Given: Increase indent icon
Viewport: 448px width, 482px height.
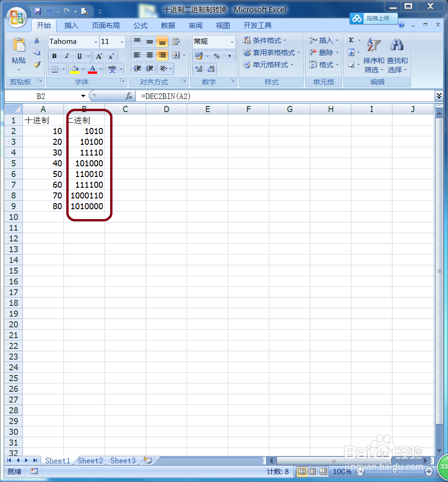Looking at the screenshot, I should [149, 69].
